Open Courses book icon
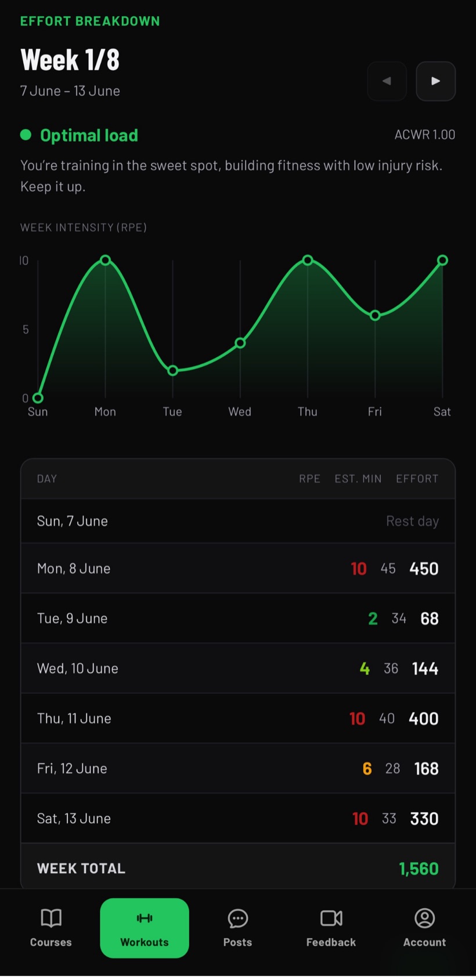The width and height of the screenshot is (476, 980). (x=51, y=918)
